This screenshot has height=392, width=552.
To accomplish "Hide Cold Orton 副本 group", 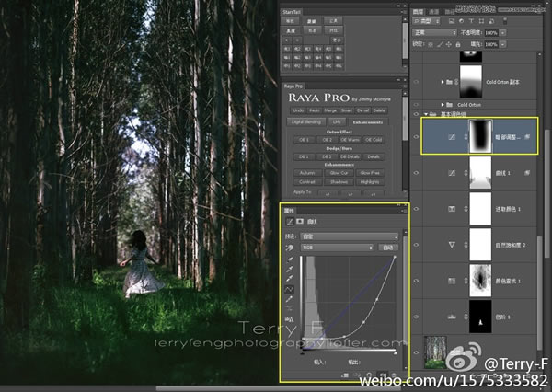I will coord(416,82).
